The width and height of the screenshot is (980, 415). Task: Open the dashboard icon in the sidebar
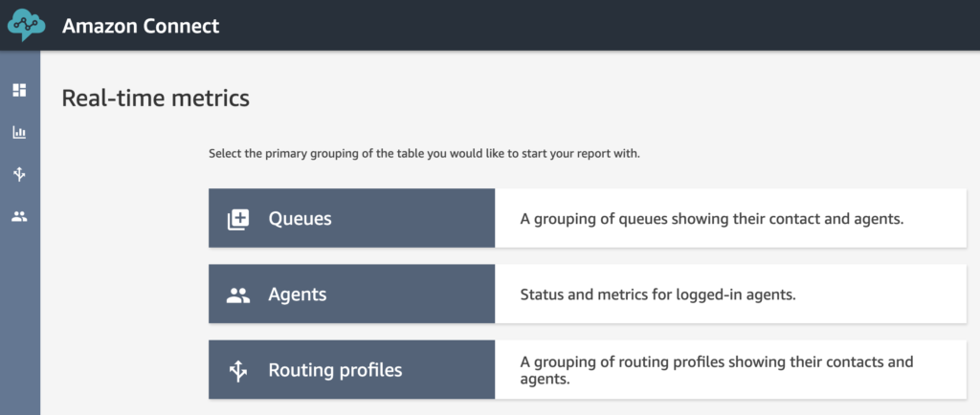point(19,90)
